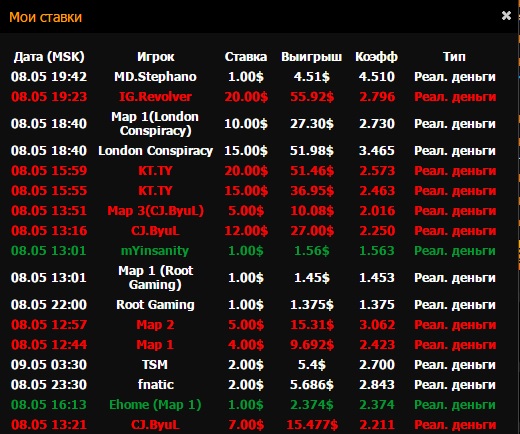
Task: Click the 36.95$ winnings value
Action: (312, 191)
